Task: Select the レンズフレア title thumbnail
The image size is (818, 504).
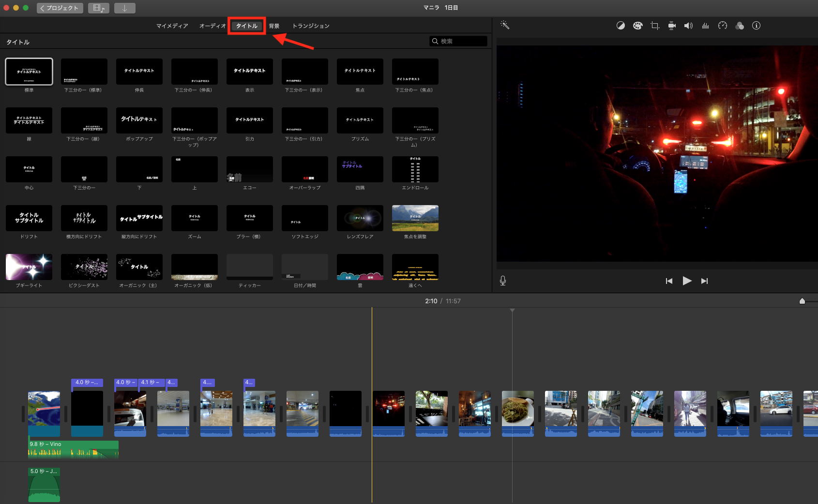Action: 360,218
